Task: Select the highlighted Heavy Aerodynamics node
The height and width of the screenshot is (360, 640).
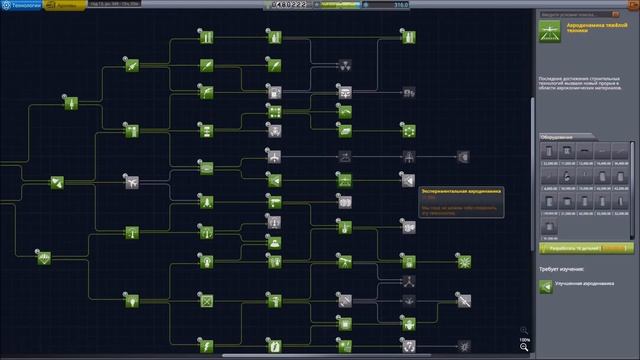Action: [345, 180]
